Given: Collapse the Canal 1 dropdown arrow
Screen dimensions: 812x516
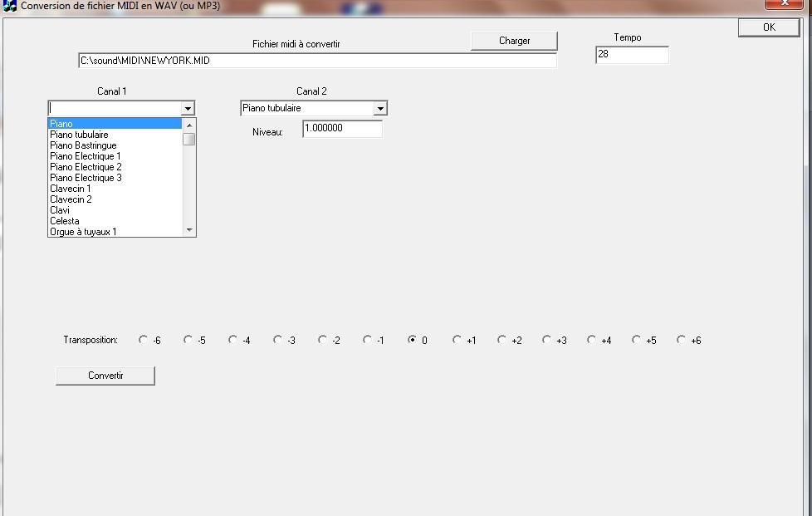Looking at the screenshot, I should point(188,108).
